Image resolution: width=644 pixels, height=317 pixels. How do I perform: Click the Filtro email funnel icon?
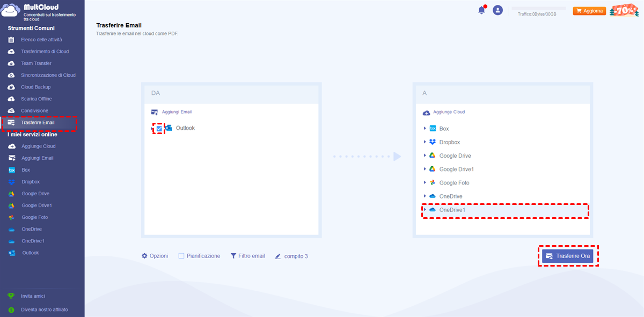click(233, 256)
